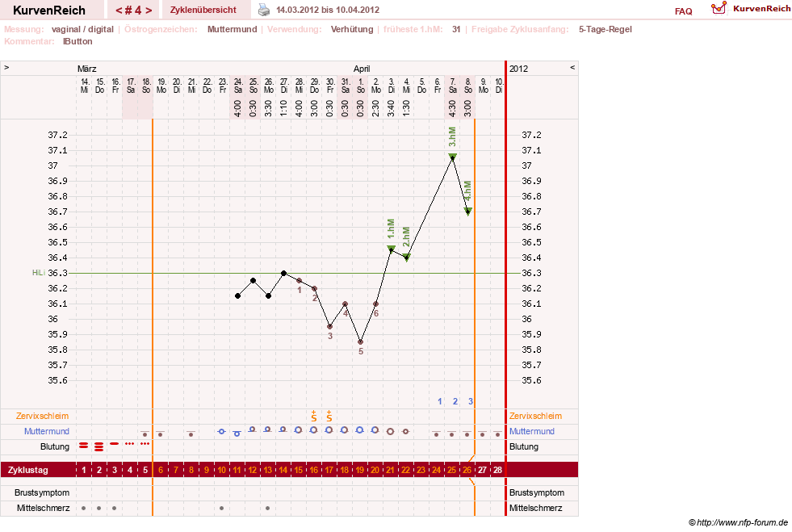Click the '1. So' April date header

click(361, 86)
